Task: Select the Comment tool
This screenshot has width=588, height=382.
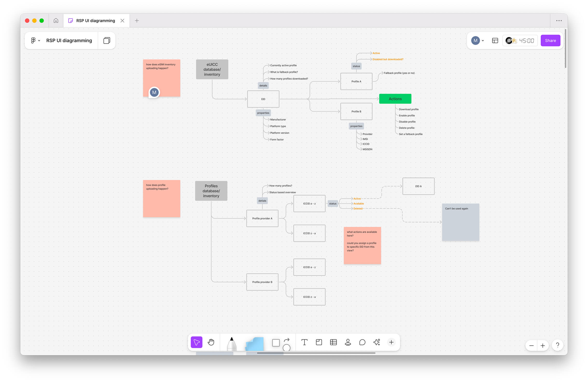Action: tap(362, 342)
